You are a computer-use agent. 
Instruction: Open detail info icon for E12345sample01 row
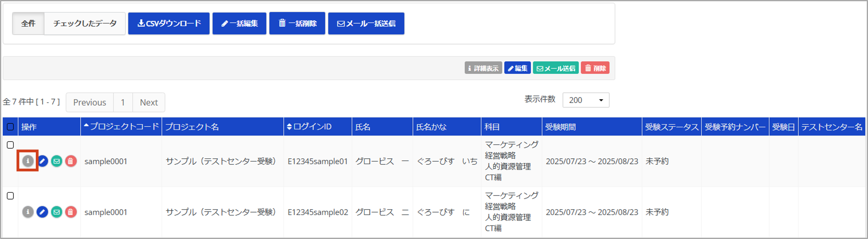tap(28, 161)
